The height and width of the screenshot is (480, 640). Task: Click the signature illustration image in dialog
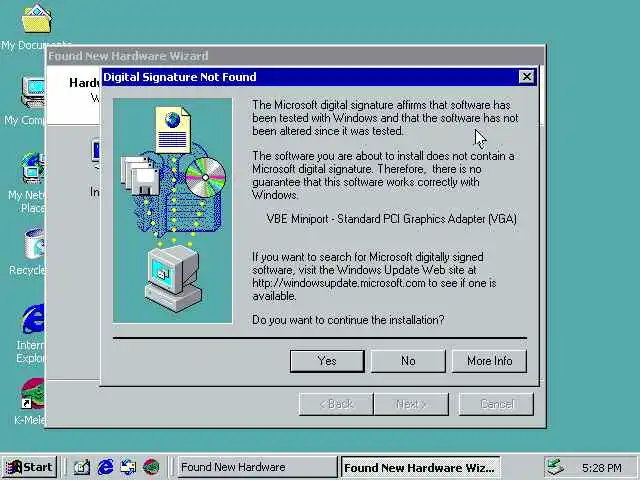click(x=173, y=211)
